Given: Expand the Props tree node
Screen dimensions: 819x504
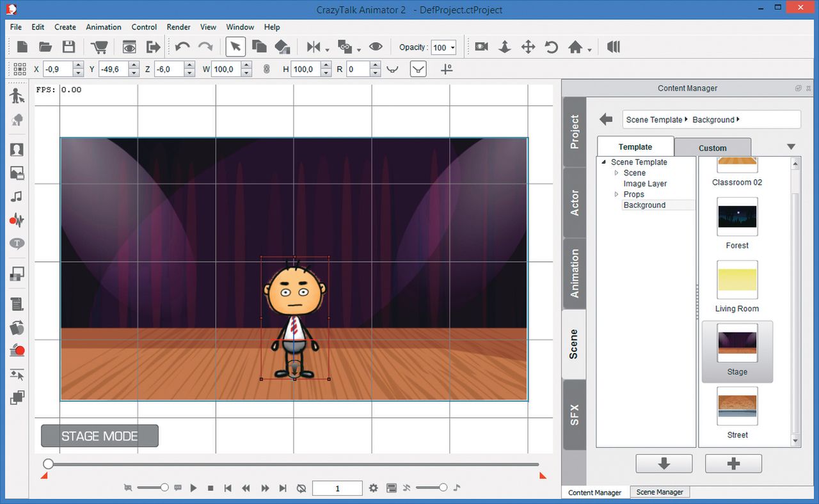Looking at the screenshot, I should [617, 194].
